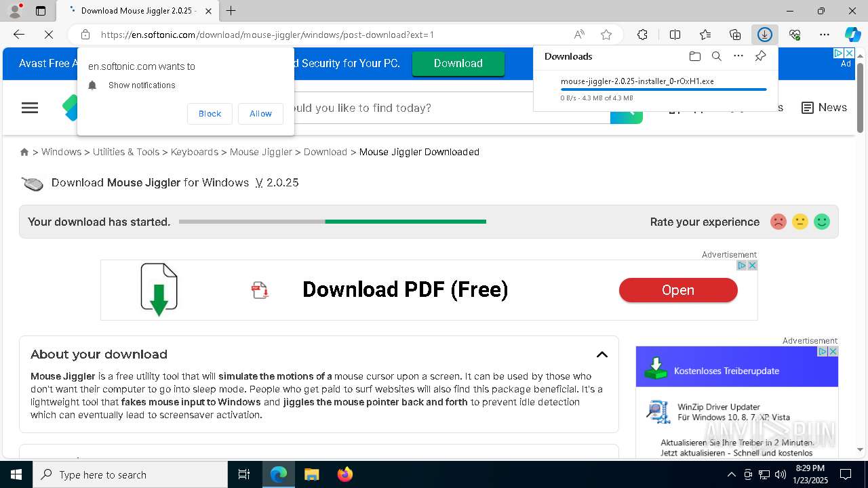Select the Download Mouse Jiggler tab
Viewport: 868px width, 488px height.
coord(138,11)
